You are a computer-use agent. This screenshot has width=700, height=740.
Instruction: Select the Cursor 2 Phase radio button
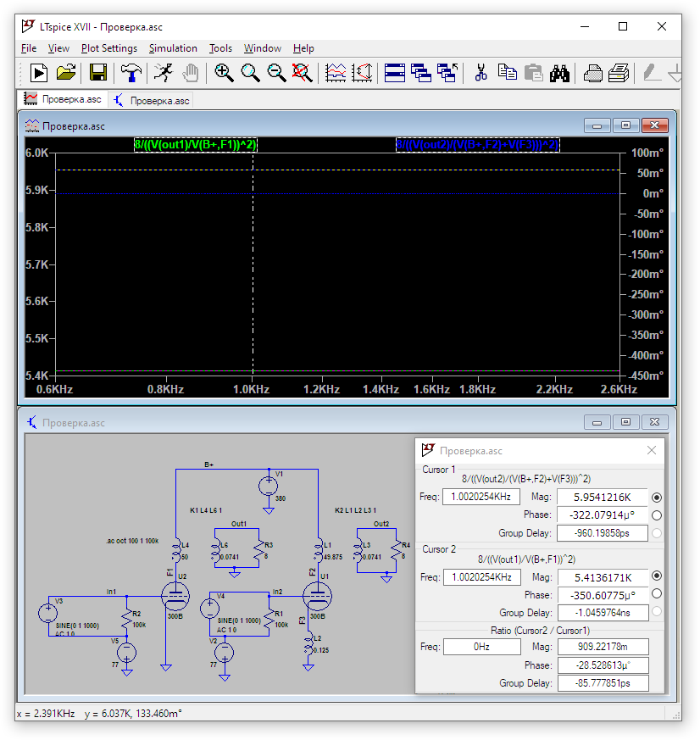[657, 594]
